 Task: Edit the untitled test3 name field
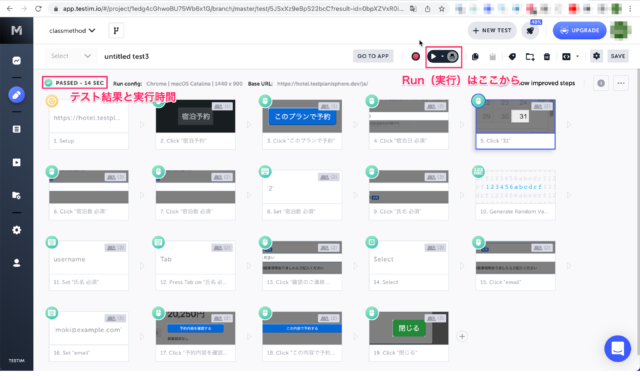tap(127, 56)
